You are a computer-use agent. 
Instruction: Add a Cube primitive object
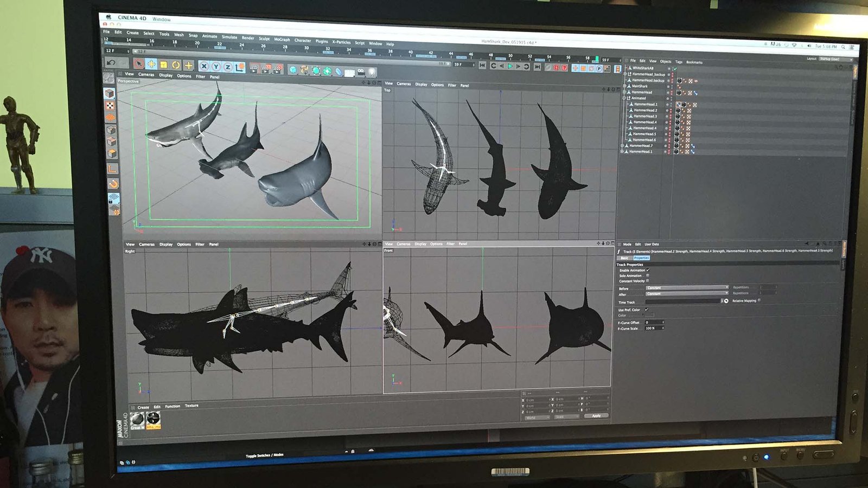pos(293,70)
